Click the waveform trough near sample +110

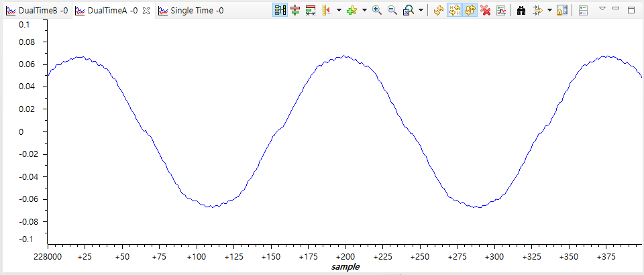[x=213, y=207]
